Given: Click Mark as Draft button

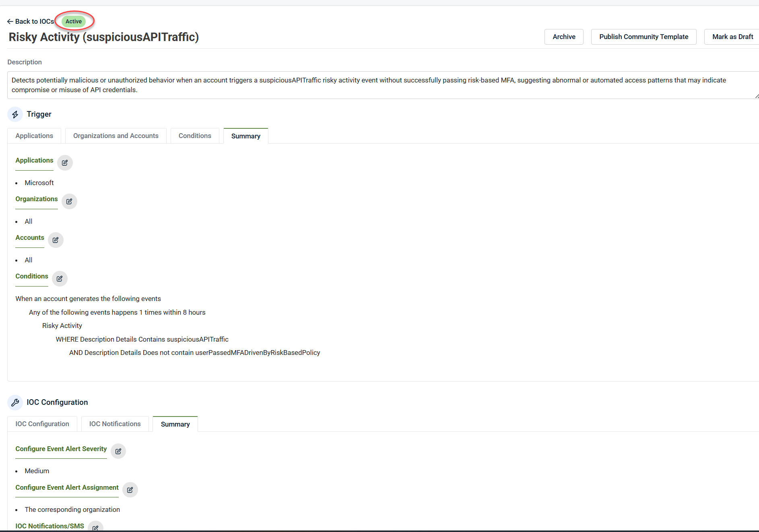Looking at the screenshot, I should coord(732,37).
